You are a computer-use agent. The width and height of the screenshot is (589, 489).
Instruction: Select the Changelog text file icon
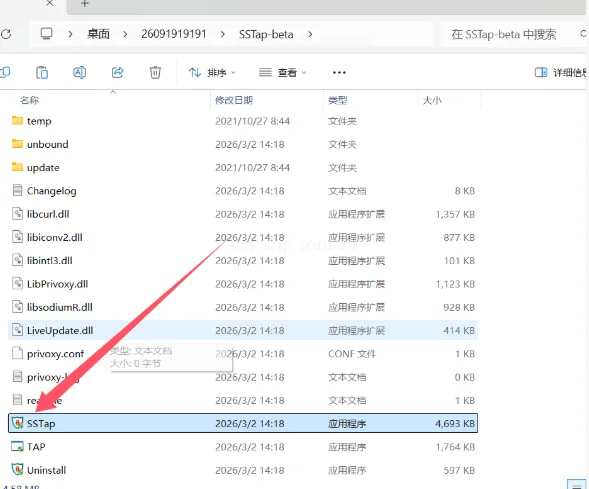coord(17,190)
